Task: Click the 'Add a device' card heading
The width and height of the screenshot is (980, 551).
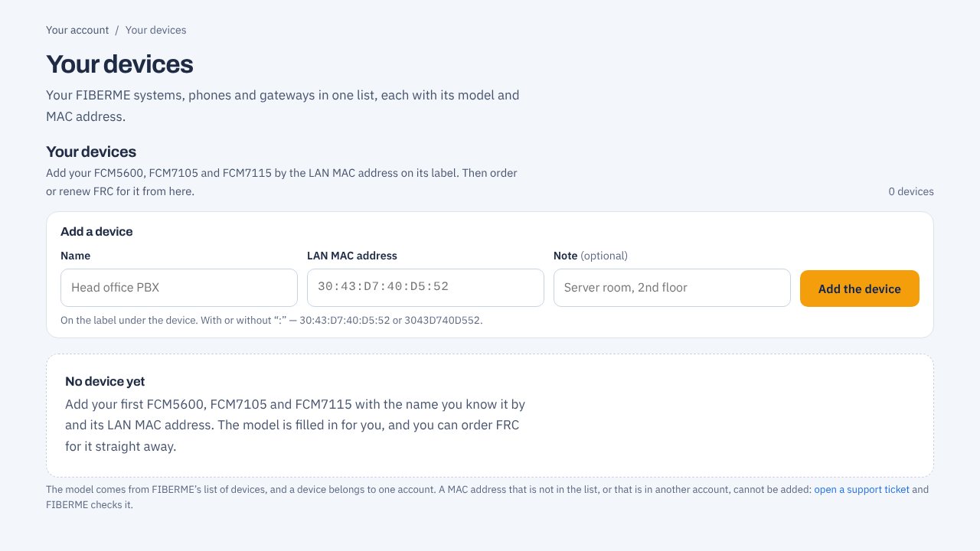Action: [96, 232]
